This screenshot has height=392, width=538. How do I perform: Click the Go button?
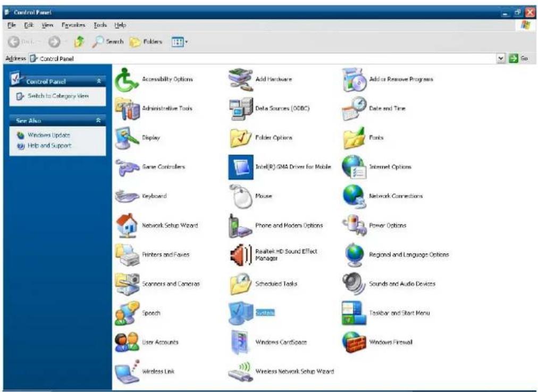518,59
